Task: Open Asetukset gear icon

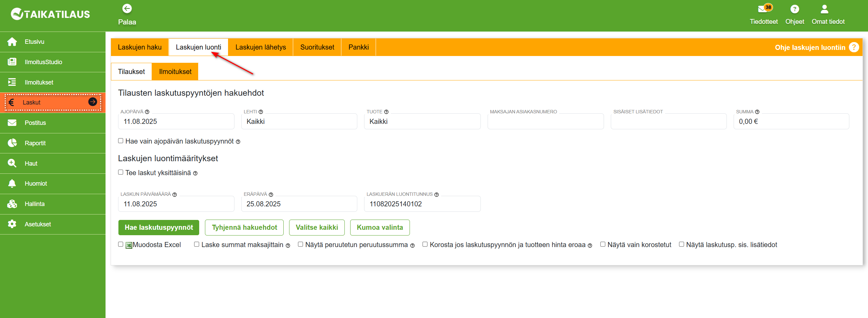Action: point(12,224)
